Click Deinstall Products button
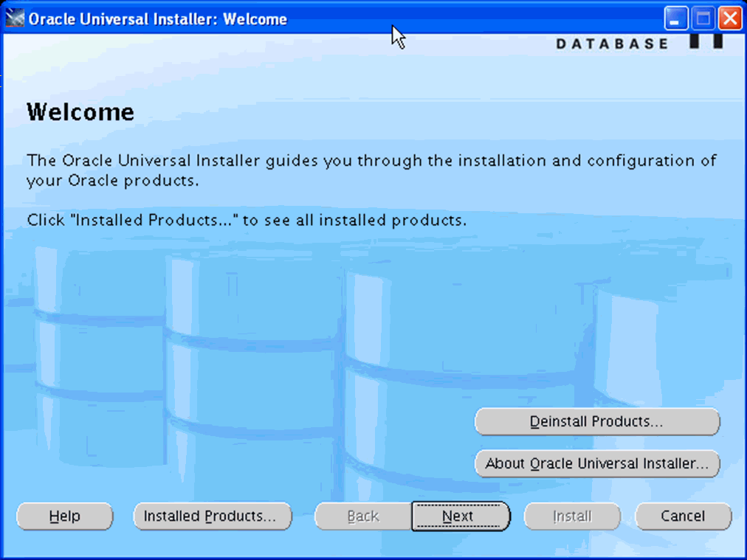The height and width of the screenshot is (560, 747). tap(597, 421)
